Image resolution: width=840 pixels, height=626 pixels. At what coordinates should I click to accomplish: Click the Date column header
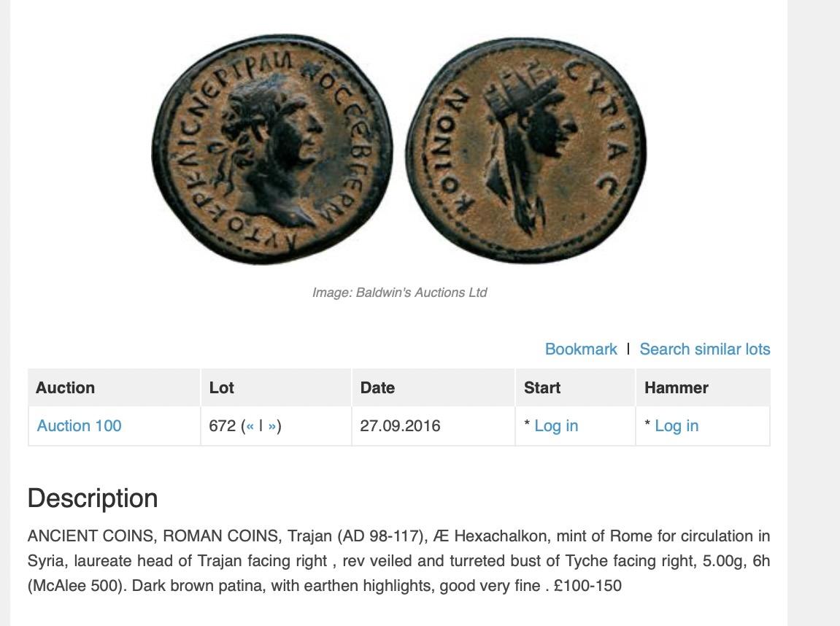pos(377,387)
